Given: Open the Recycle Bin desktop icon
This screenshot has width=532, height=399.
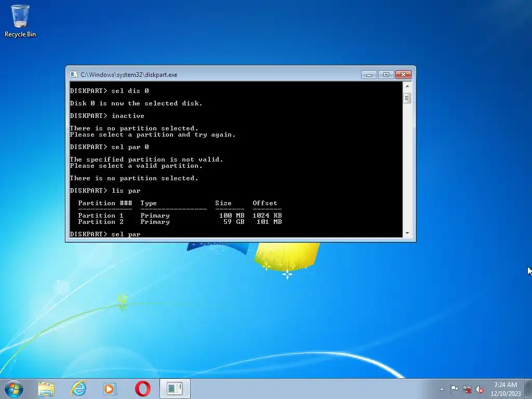Looking at the screenshot, I should pyautogui.click(x=20, y=20).
